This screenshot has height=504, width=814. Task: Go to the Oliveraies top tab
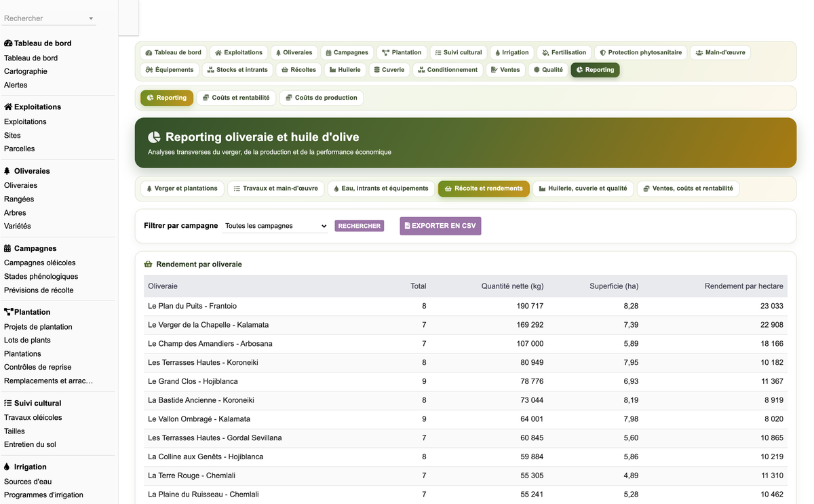[x=294, y=52]
